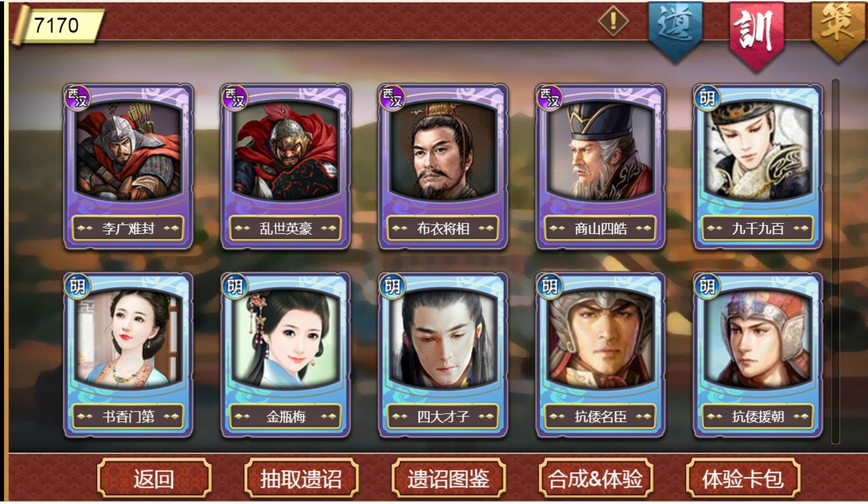Choose the 金瓶梅 card
The width and height of the screenshot is (868, 504).
[286, 355]
